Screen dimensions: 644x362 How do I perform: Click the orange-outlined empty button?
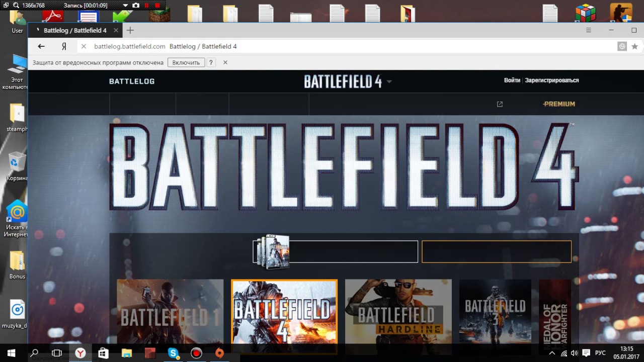point(497,251)
